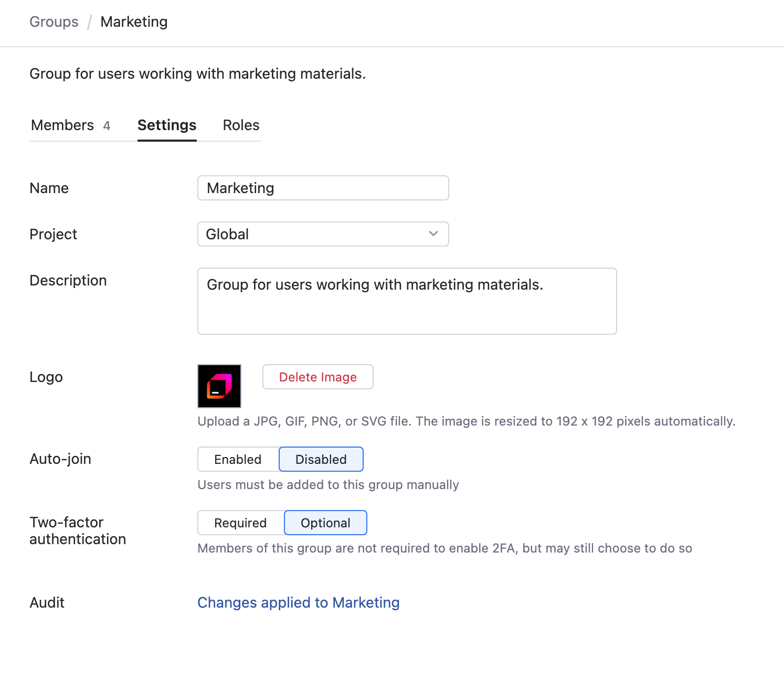
Task: Click the Description field label
Action: pos(68,280)
